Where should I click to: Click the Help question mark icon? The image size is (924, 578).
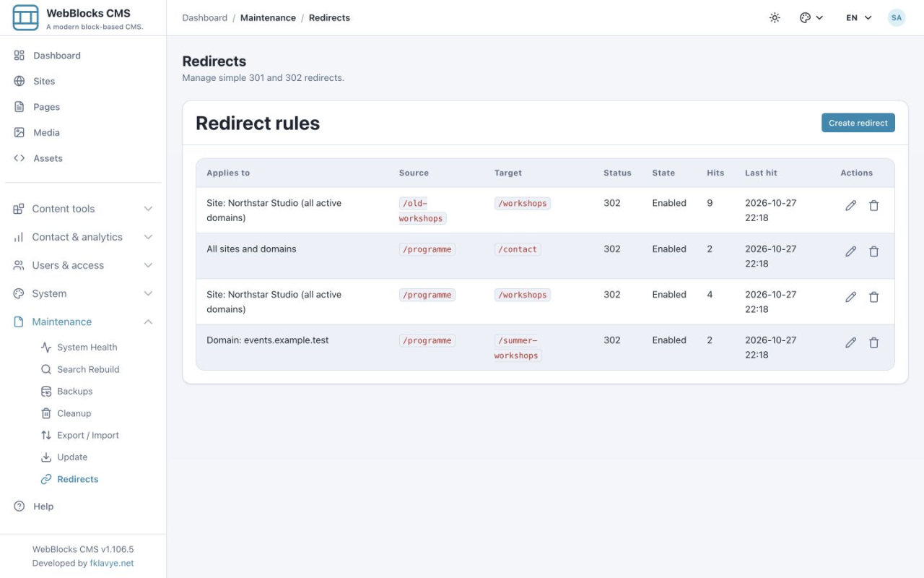click(19, 506)
